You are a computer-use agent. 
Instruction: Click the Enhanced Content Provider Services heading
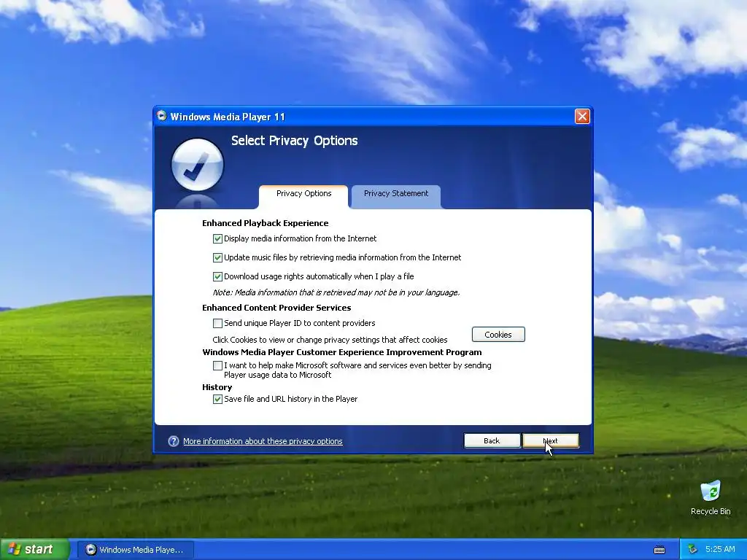click(276, 308)
